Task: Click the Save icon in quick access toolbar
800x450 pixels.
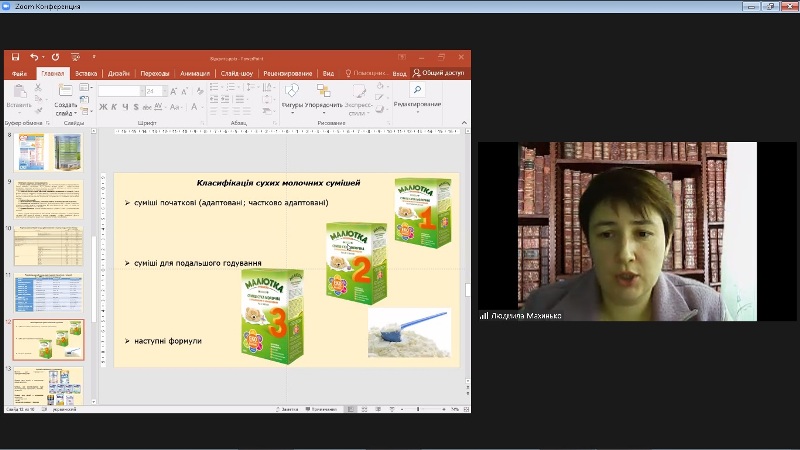Action: pyautogui.click(x=16, y=57)
